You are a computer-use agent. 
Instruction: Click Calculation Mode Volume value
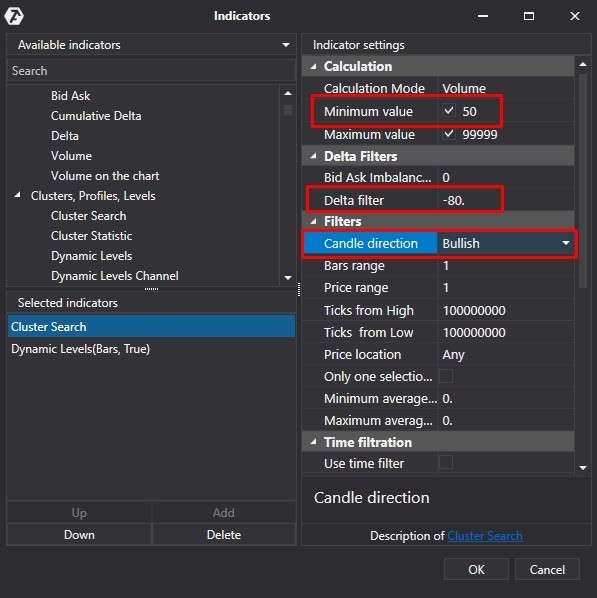506,88
